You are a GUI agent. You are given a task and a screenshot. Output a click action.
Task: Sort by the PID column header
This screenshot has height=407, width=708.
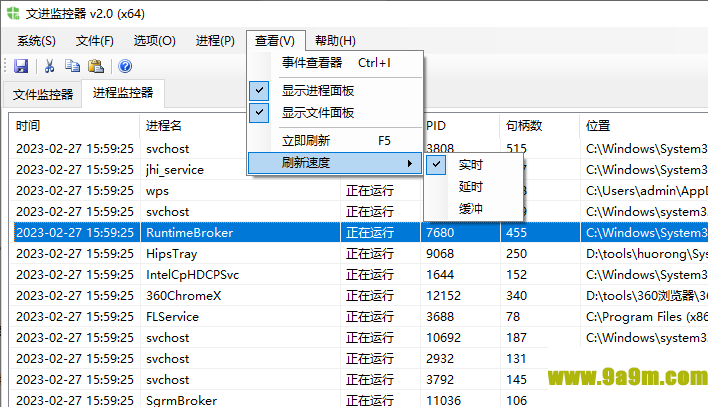tap(436, 126)
